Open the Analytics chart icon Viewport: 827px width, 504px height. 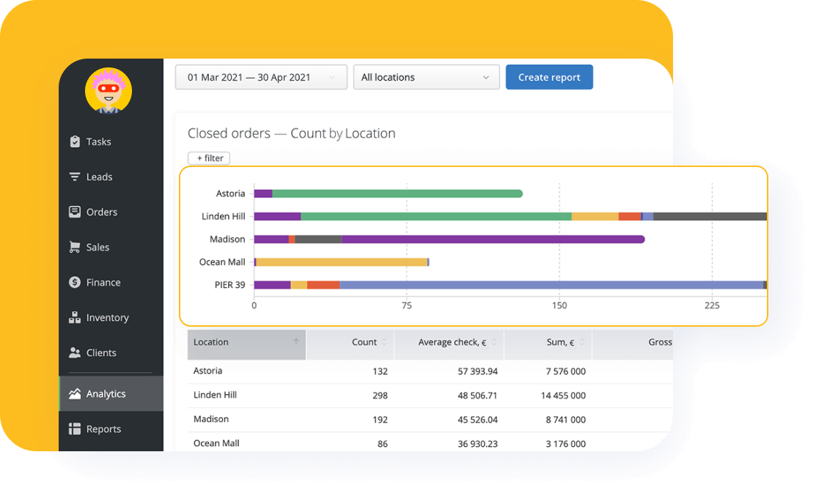pyautogui.click(x=74, y=393)
